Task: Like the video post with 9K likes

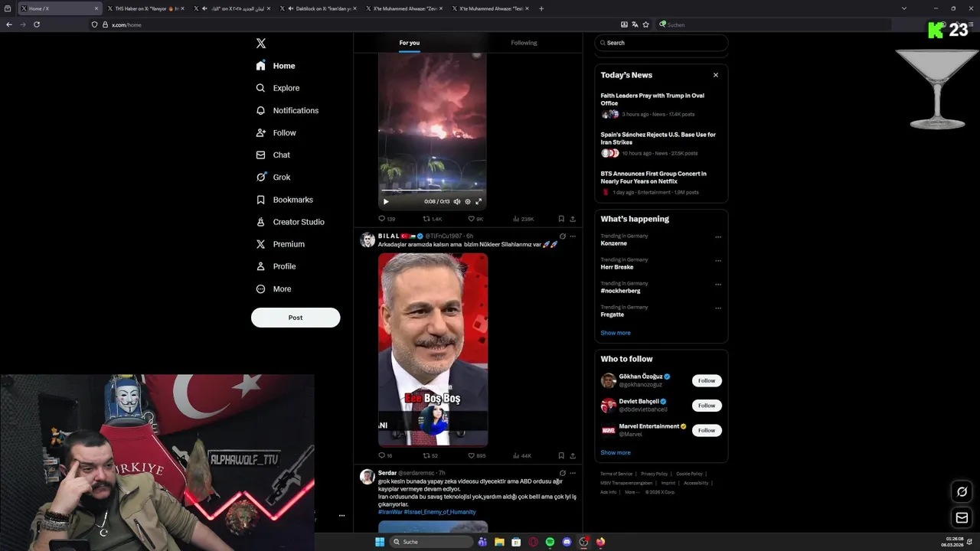Action: tap(475, 219)
